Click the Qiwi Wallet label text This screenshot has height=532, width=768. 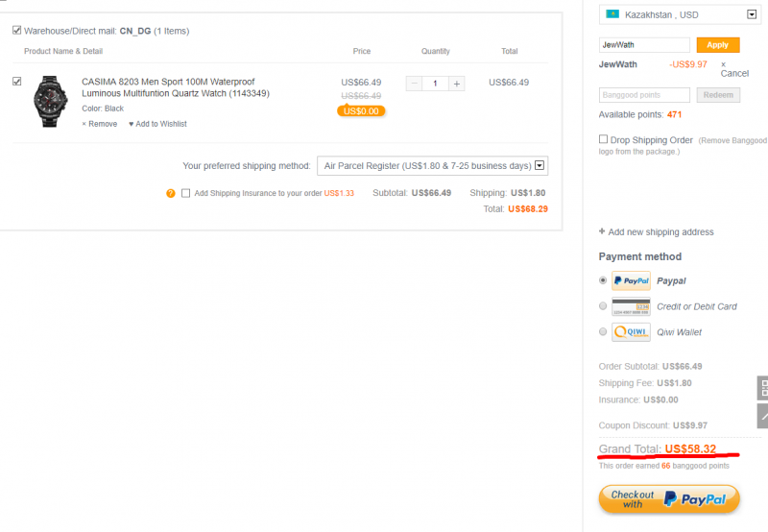tap(679, 332)
